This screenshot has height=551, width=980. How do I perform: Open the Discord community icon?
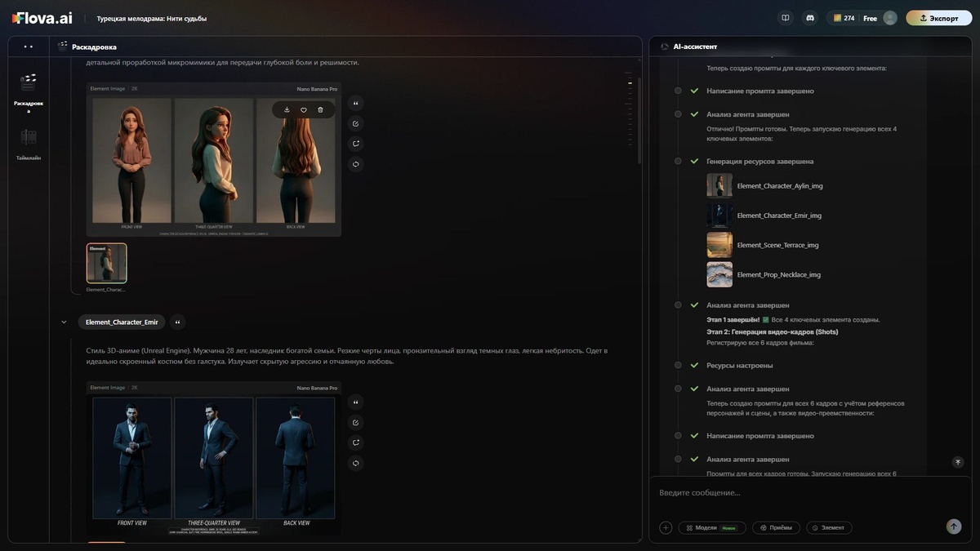(x=810, y=18)
